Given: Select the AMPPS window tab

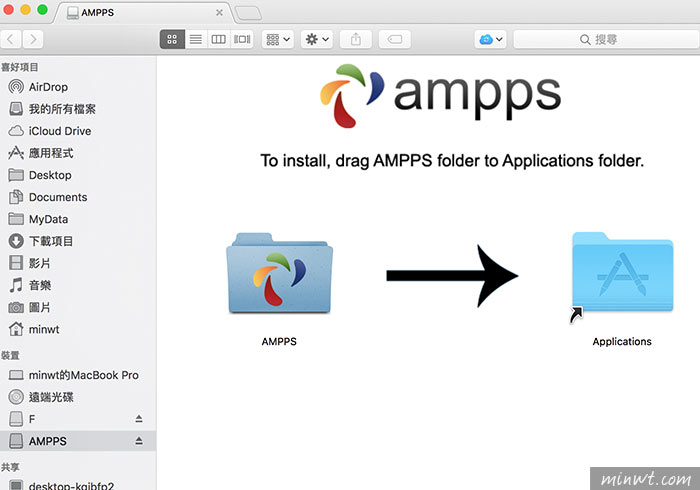Looking at the screenshot, I should point(143,12).
